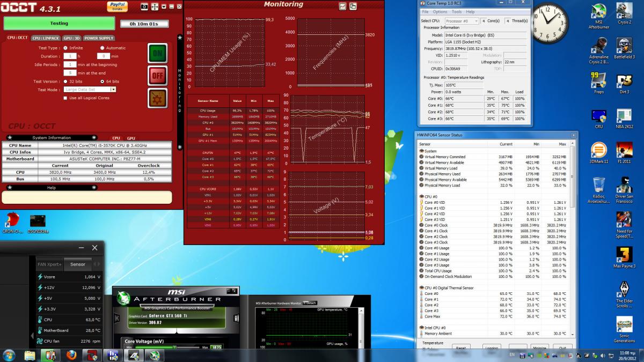The width and height of the screenshot is (644, 362).
Task: Click the Windows Start button
Action: pyautogui.click(x=9, y=355)
